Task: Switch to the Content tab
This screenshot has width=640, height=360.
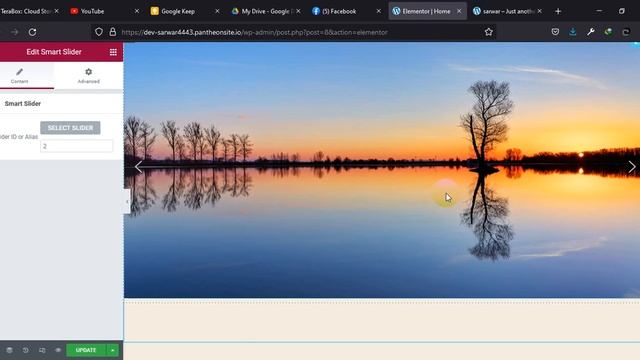Action: [20, 76]
